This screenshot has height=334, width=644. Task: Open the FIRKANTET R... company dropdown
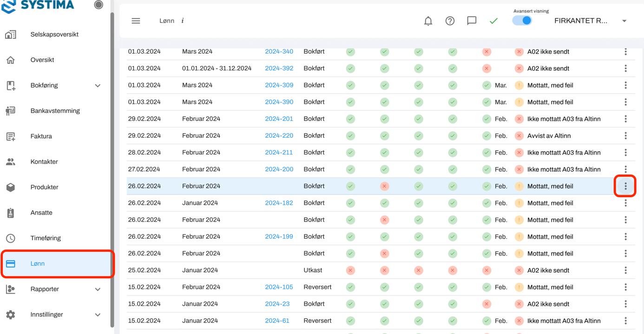(x=590, y=21)
